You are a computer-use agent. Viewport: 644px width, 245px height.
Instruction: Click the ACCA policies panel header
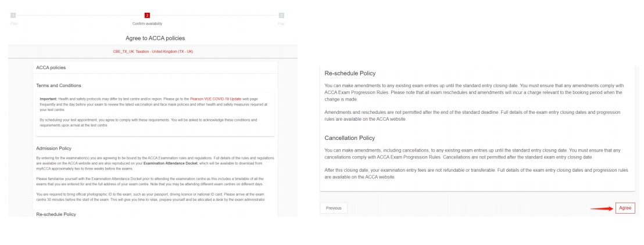(51, 68)
